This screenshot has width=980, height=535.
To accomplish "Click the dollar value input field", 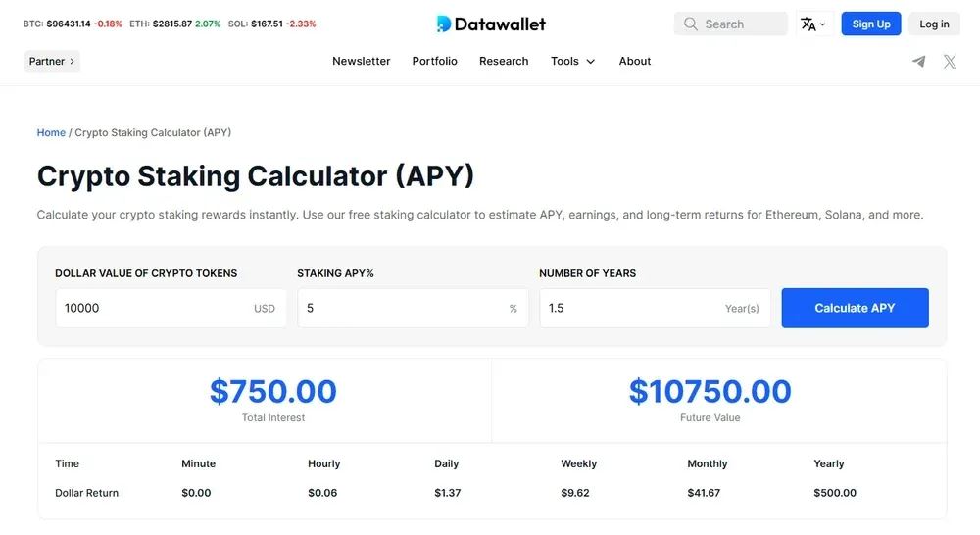I will 152,308.
